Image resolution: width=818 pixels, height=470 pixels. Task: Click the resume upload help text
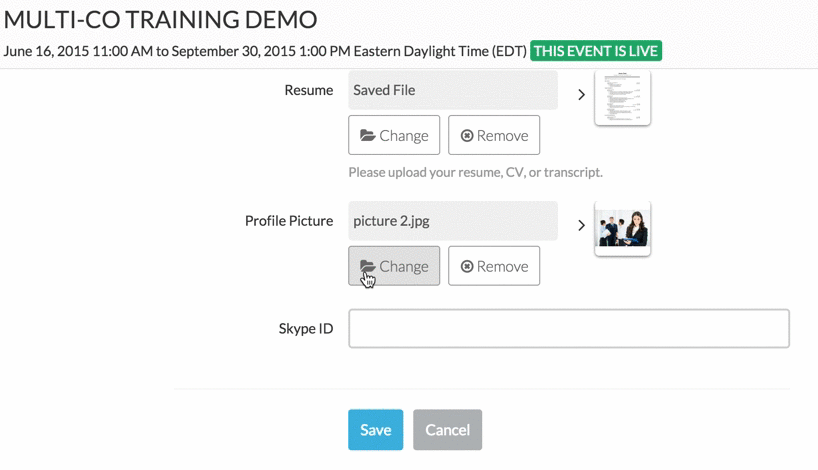point(475,172)
